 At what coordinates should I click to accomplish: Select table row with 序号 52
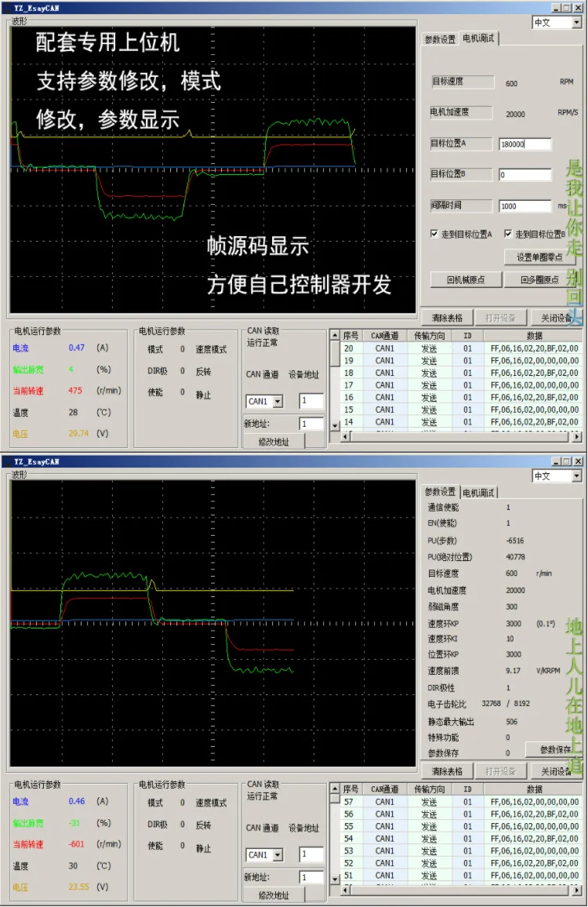(x=461, y=863)
